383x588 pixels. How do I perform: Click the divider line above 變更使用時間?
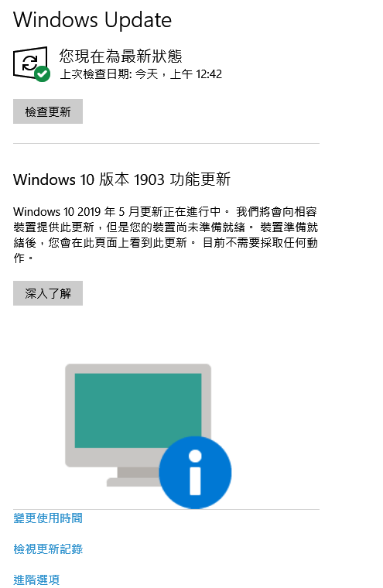tap(166, 509)
